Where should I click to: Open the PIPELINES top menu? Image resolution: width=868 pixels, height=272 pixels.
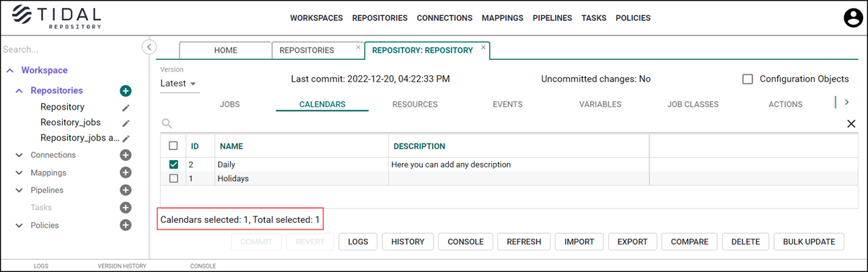(552, 18)
